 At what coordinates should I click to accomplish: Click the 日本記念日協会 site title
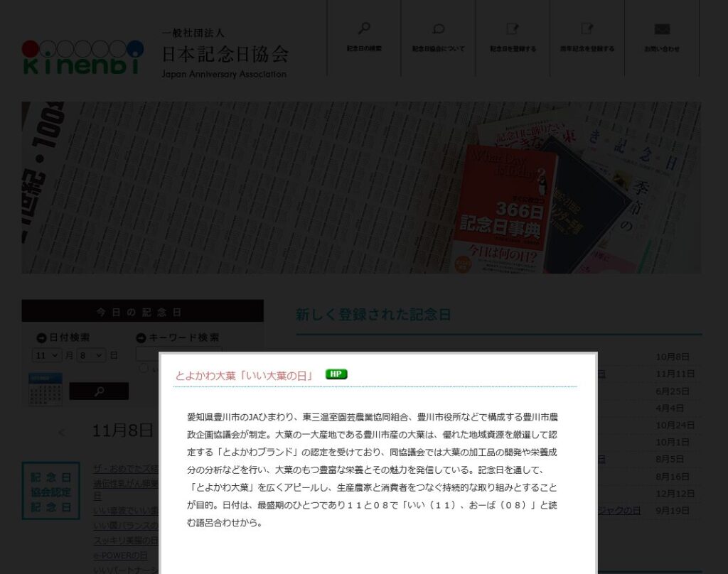click(x=225, y=54)
